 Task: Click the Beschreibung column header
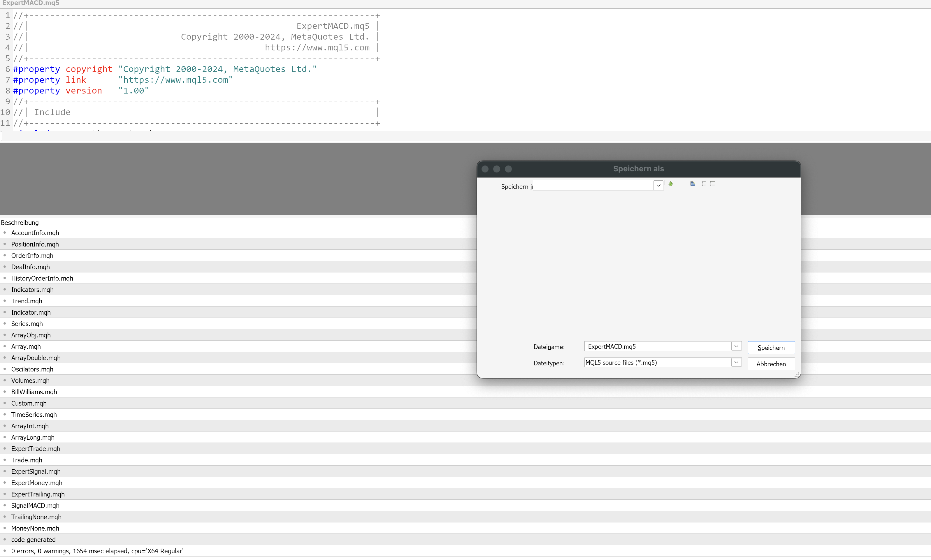(20, 223)
